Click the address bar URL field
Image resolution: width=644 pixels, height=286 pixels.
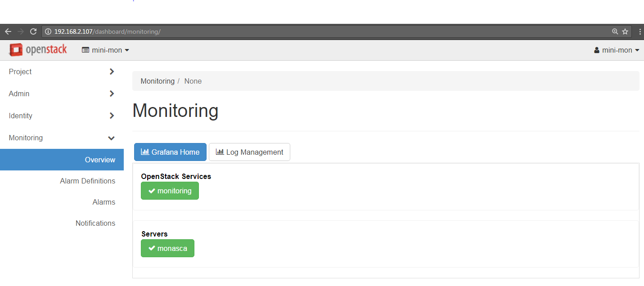(x=337, y=31)
